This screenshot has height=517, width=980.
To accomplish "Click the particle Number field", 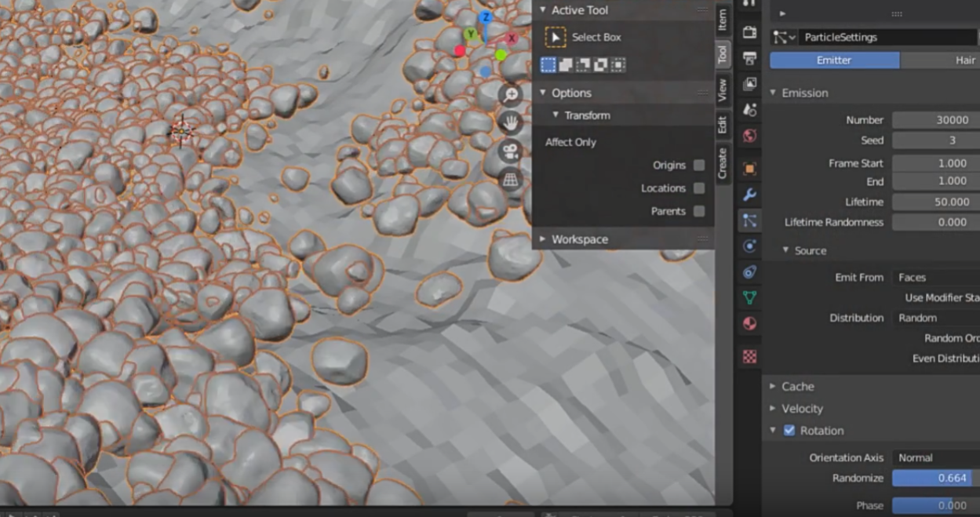I will coord(935,120).
